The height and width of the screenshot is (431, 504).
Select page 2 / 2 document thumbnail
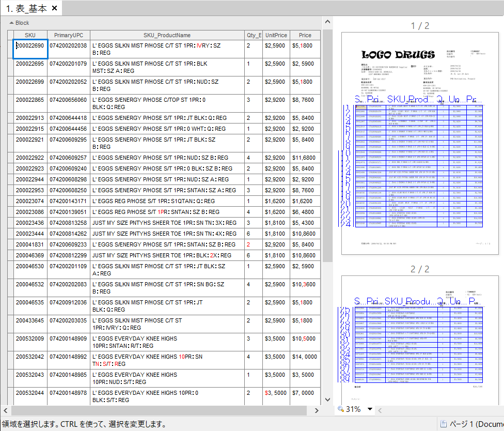coord(420,340)
